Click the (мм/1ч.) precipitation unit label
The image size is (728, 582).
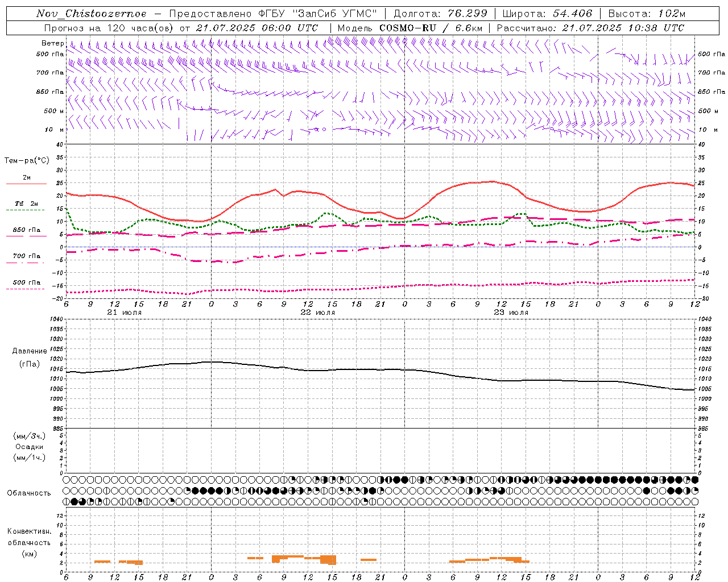[x=30, y=458]
